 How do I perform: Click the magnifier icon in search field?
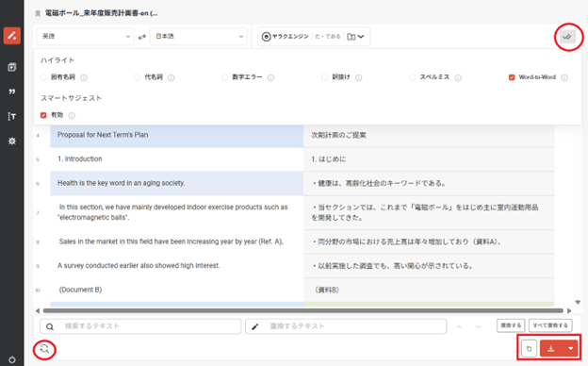pyautogui.click(x=50, y=326)
